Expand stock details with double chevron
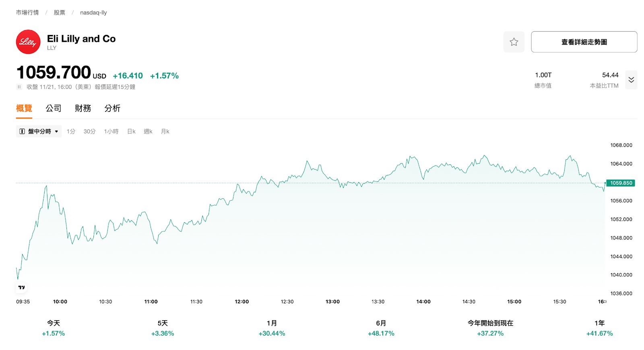Viewport: 644px width, 350px height. pyautogui.click(x=631, y=80)
